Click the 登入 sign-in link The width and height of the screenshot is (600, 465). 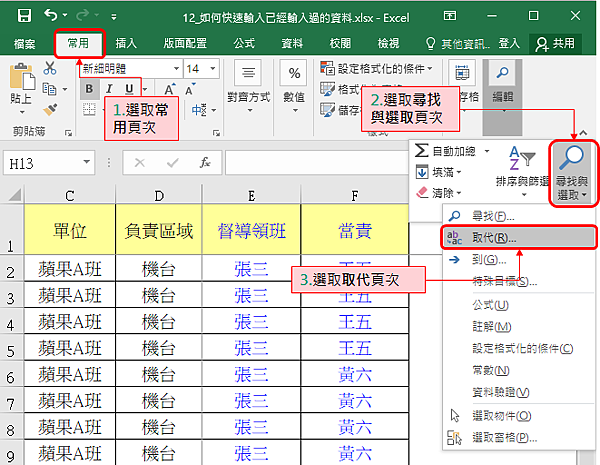[509, 43]
